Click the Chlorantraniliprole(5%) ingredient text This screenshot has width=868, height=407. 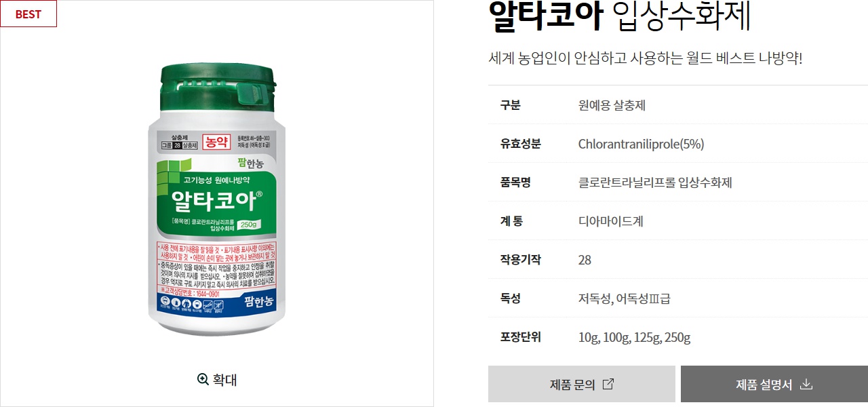pyautogui.click(x=641, y=144)
